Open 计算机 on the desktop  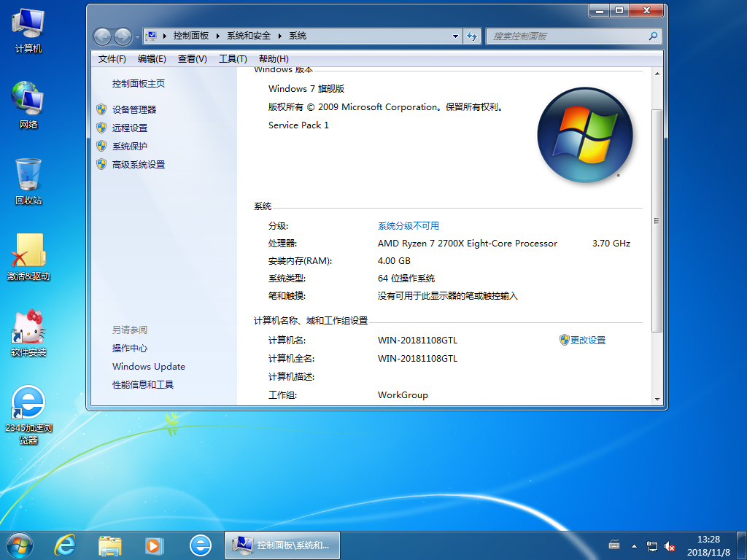pos(28,26)
